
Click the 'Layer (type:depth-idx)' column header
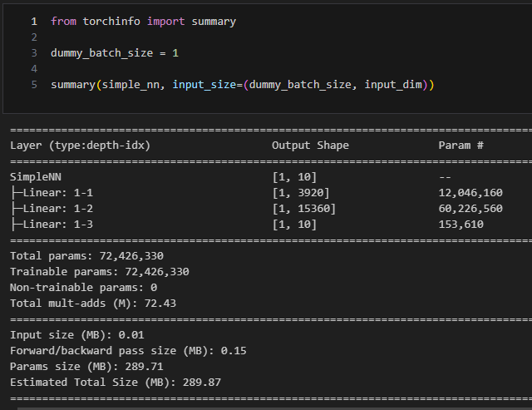point(80,146)
